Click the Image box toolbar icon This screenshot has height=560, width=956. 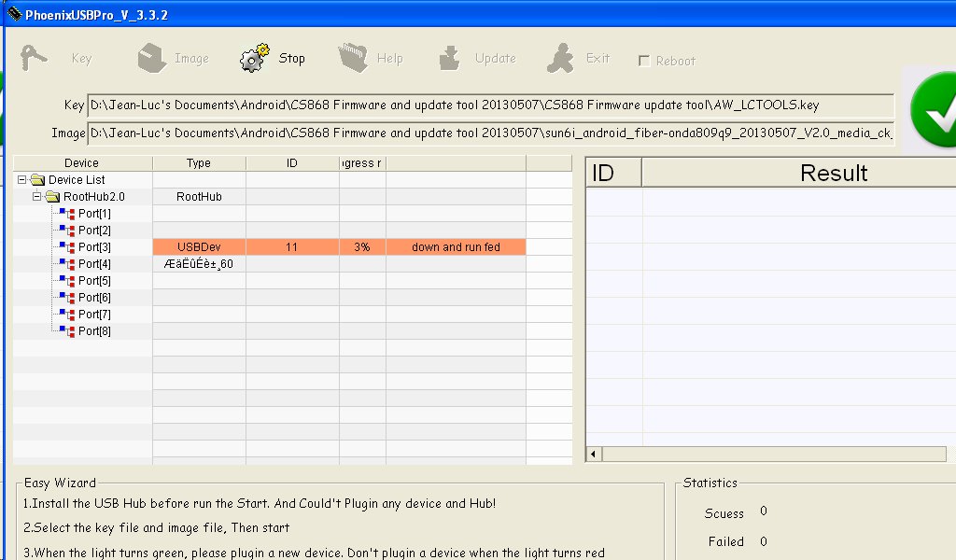pyautogui.click(x=152, y=58)
